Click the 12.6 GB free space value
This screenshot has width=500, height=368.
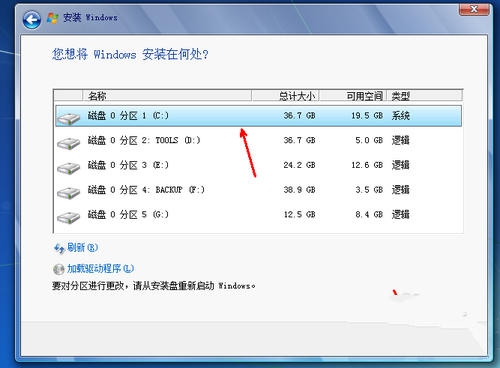tap(367, 165)
